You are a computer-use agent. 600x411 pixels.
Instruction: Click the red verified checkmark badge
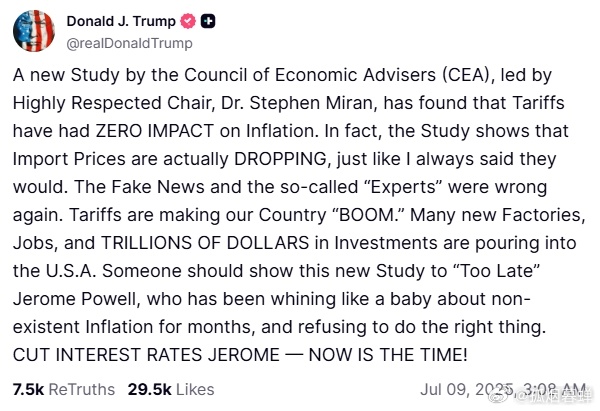point(188,21)
